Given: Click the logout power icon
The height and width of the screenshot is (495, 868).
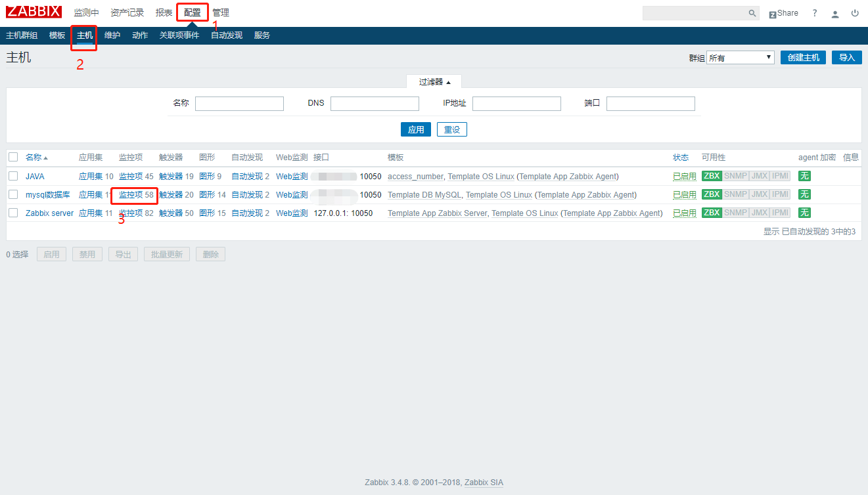Looking at the screenshot, I should [855, 13].
